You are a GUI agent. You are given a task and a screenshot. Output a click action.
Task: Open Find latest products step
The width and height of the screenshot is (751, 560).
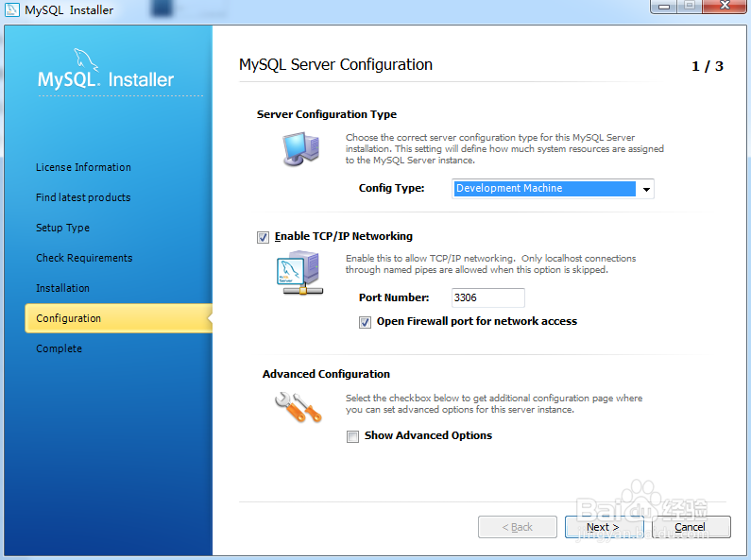83,197
